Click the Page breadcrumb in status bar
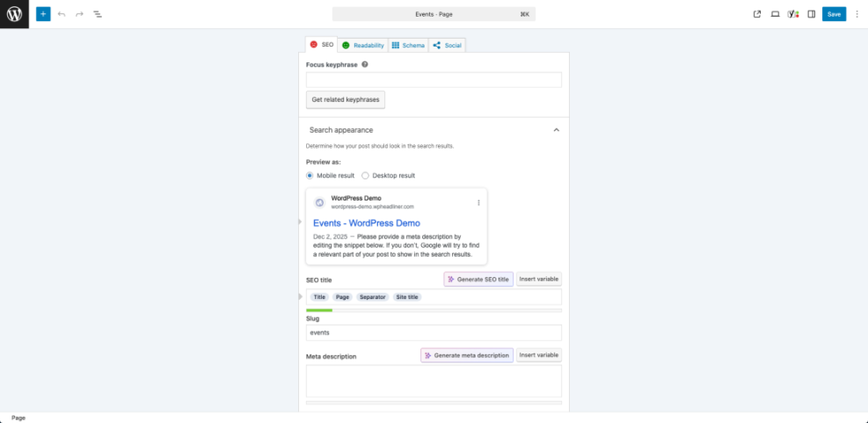Image resolution: width=868 pixels, height=423 pixels. pyautogui.click(x=18, y=418)
